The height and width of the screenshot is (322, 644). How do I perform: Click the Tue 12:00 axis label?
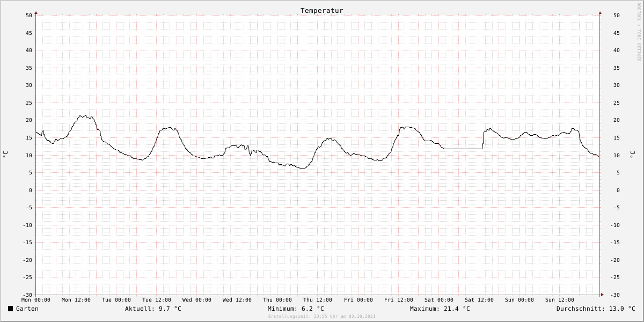(x=157, y=300)
